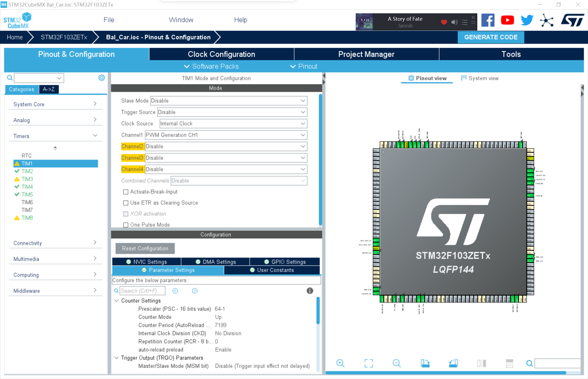Open the music player playlist icon
The width and height of the screenshot is (588, 379).
[465, 22]
